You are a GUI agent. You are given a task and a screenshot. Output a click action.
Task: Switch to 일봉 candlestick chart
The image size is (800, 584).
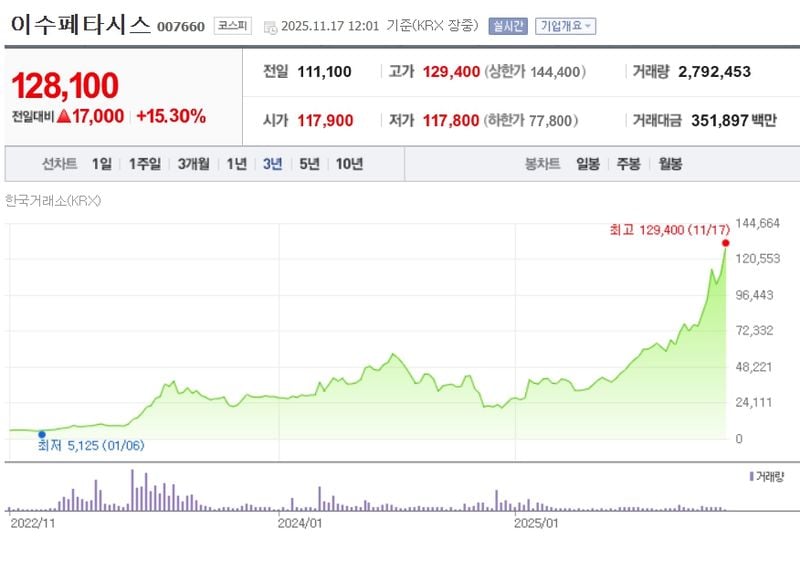588,164
